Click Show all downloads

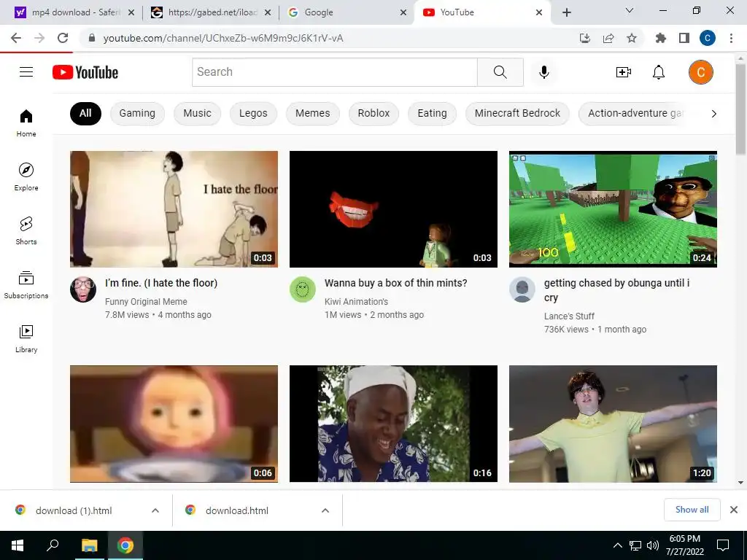692,510
